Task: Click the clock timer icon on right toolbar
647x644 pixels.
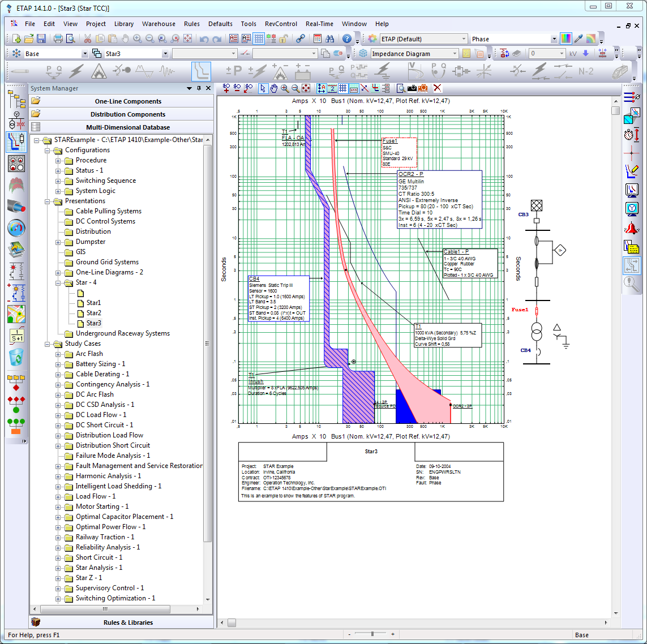Action: (x=632, y=135)
